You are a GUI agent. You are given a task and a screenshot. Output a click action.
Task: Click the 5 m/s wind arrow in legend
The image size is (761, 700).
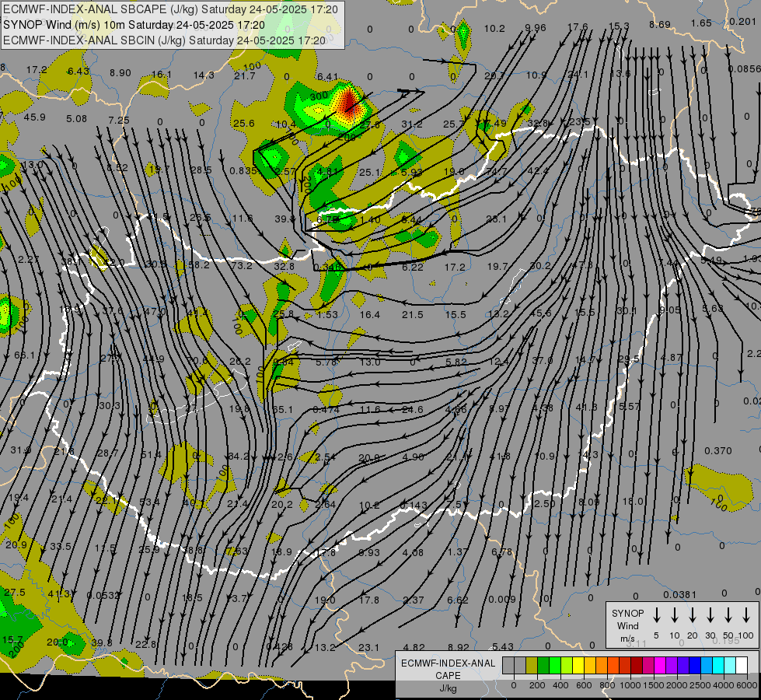click(657, 615)
